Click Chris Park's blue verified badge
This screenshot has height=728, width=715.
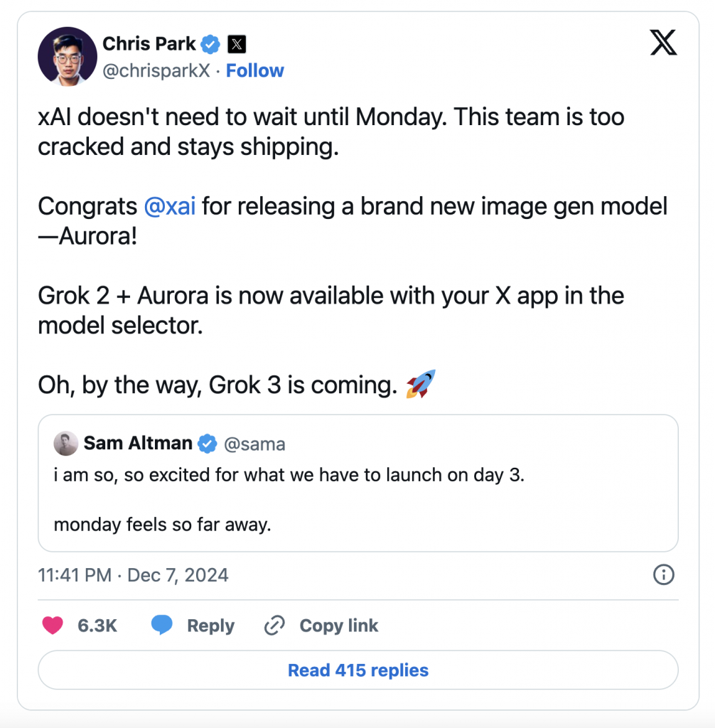pos(210,44)
